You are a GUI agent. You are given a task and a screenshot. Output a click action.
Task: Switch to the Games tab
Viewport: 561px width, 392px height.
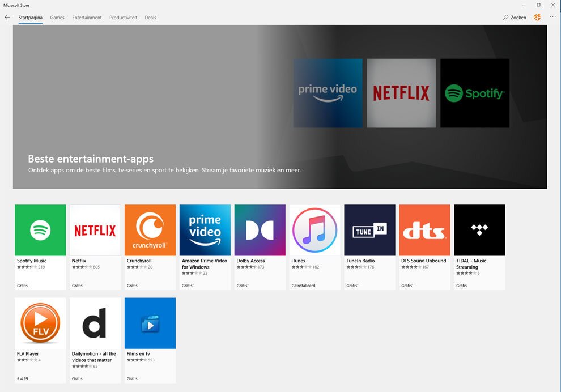pos(57,18)
